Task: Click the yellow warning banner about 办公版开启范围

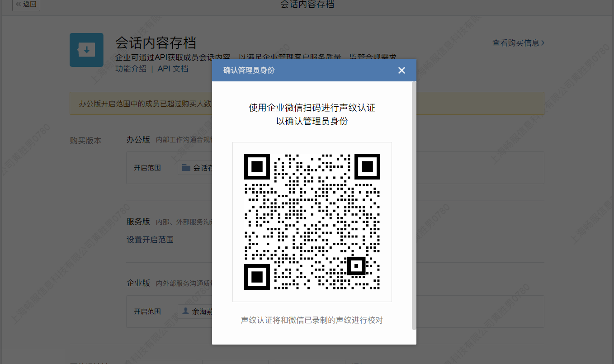Action: pos(307,104)
